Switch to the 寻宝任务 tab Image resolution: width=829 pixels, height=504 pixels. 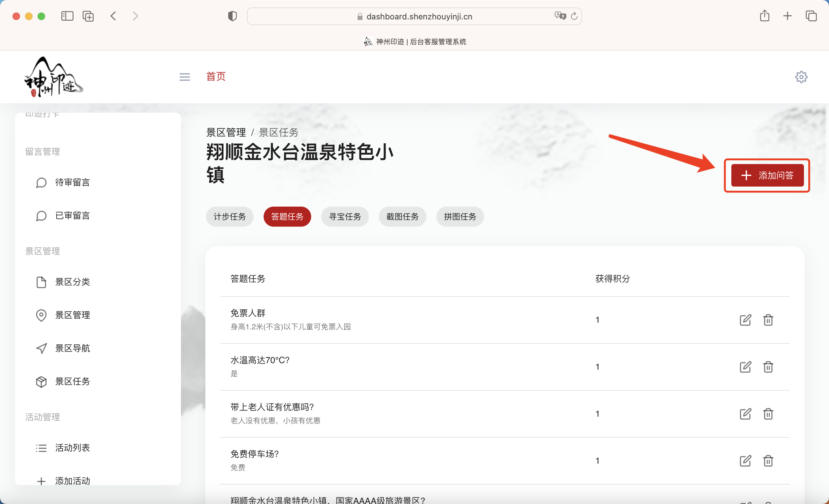tap(345, 217)
